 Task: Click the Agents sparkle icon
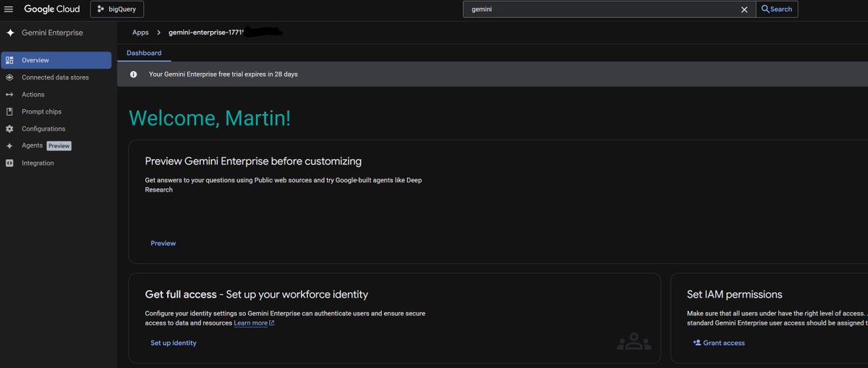pyautogui.click(x=9, y=145)
